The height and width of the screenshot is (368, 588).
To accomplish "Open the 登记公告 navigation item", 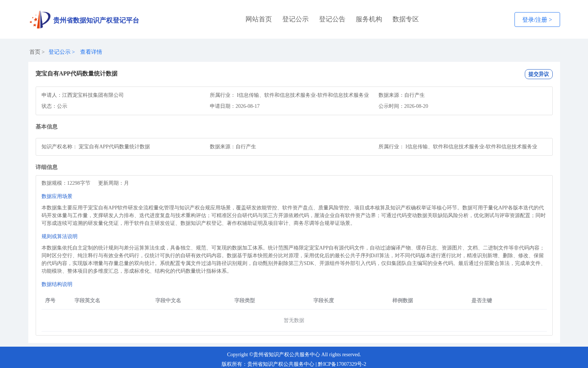I will [332, 19].
